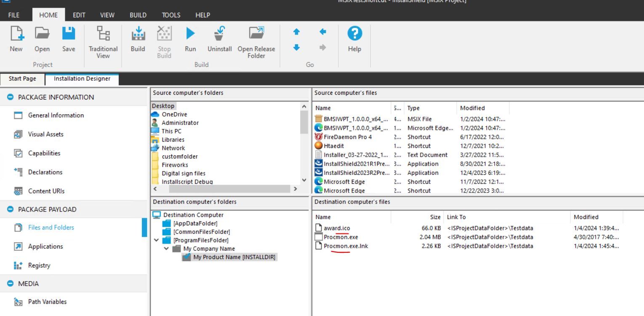
Task: Click the Uninstall icon in the Build group
Action: point(219,38)
